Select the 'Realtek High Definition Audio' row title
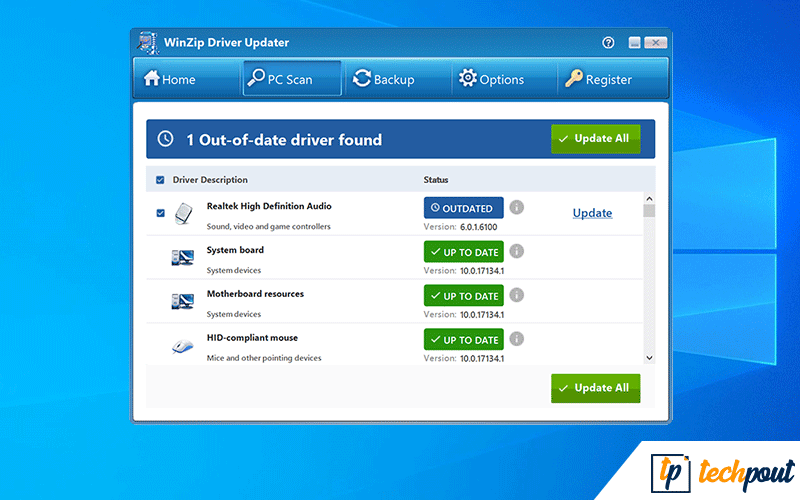800x500 pixels. pyautogui.click(x=269, y=206)
